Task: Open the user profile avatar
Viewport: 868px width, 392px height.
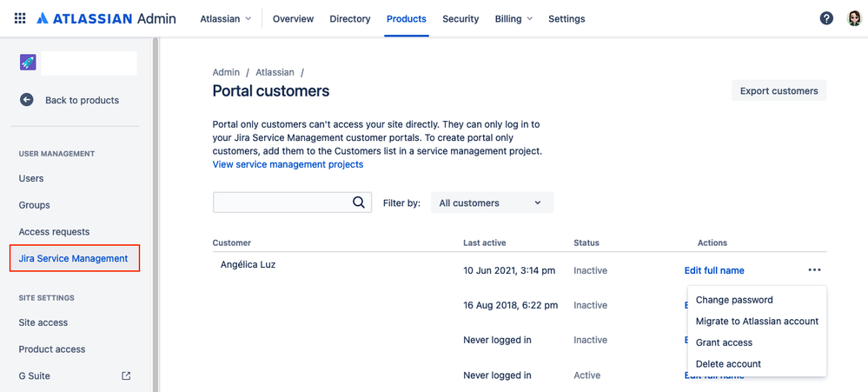Action: coord(855,19)
